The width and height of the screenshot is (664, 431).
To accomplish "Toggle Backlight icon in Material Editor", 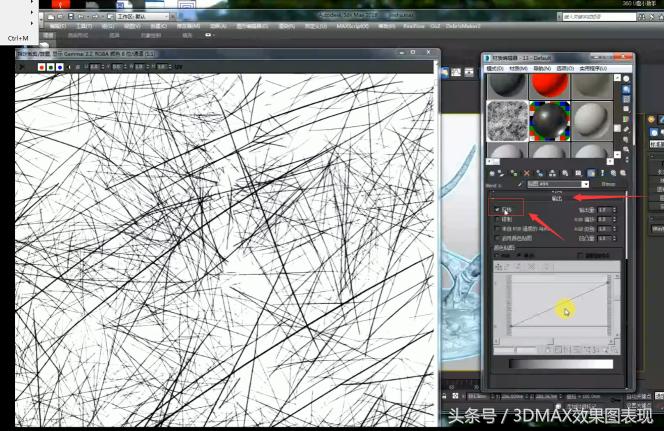I will click(x=626, y=89).
